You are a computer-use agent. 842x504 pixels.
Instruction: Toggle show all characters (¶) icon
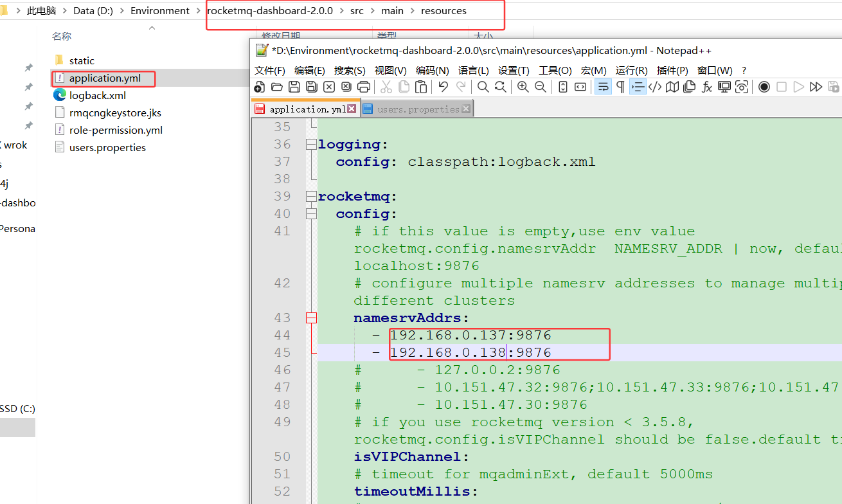[x=620, y=87]
